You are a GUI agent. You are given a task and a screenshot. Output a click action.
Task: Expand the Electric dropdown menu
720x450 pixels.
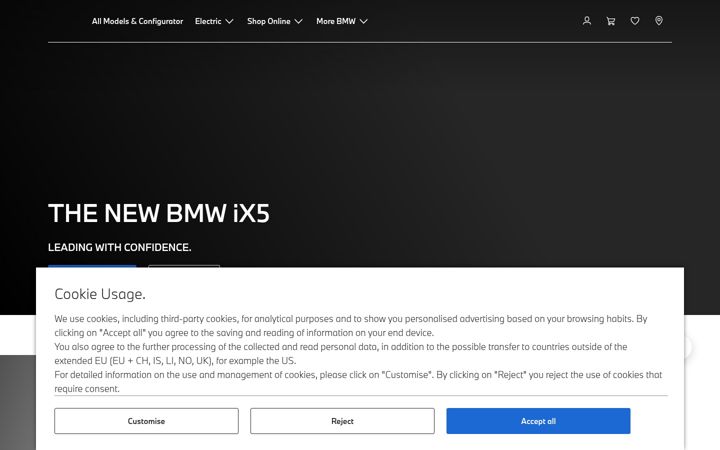(x=214, y=21)
